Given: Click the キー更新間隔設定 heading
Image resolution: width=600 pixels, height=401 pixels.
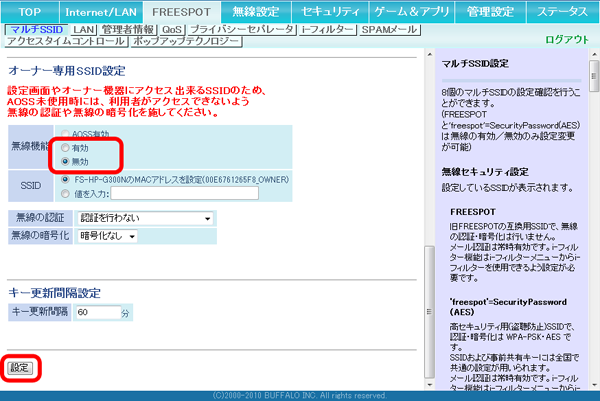Looking at the screenshot, I should click(54, 293).
